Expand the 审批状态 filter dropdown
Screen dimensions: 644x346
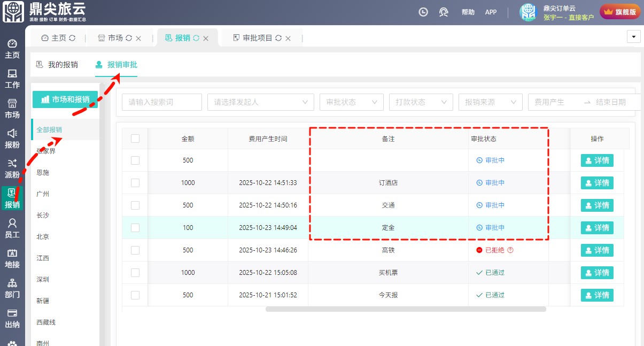click(351, 102)
